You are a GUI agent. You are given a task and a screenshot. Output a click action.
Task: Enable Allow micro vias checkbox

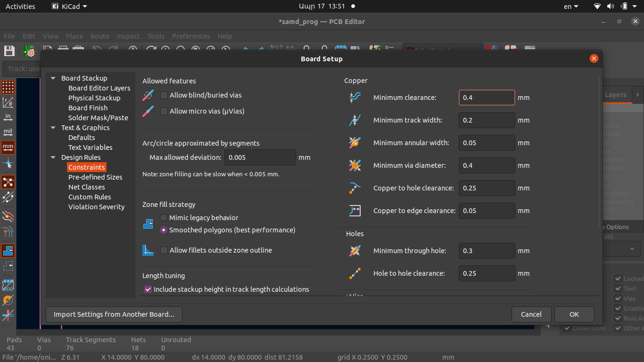164,111
